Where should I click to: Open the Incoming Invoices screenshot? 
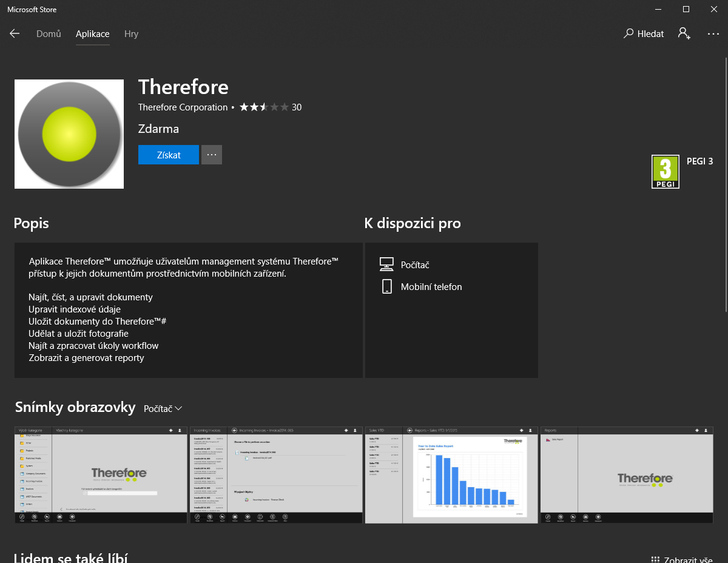tap(276, 475)
